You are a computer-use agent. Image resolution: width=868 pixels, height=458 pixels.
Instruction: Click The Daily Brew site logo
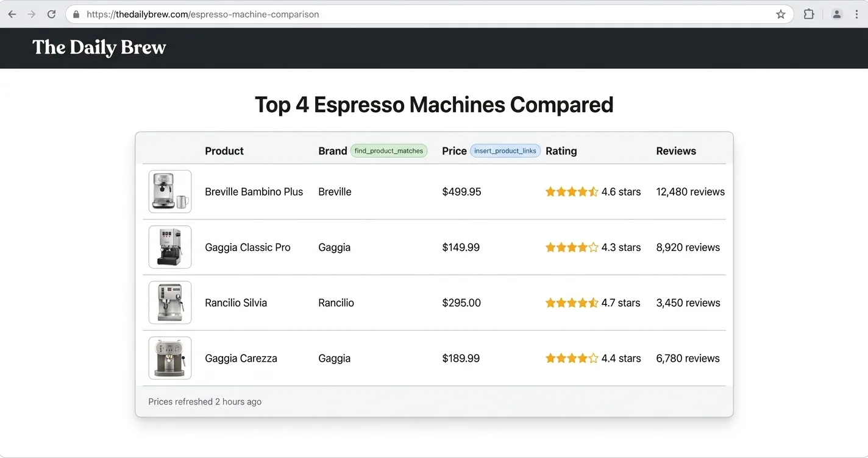(x=99, y=48)
